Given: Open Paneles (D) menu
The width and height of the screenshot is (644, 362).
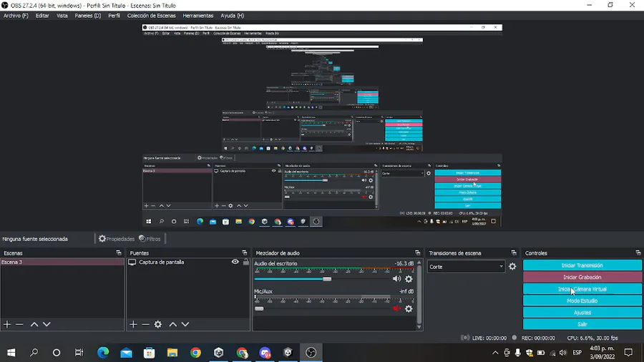Looking at the screenshot, I should pyautogui.click(x=88, y=16).
